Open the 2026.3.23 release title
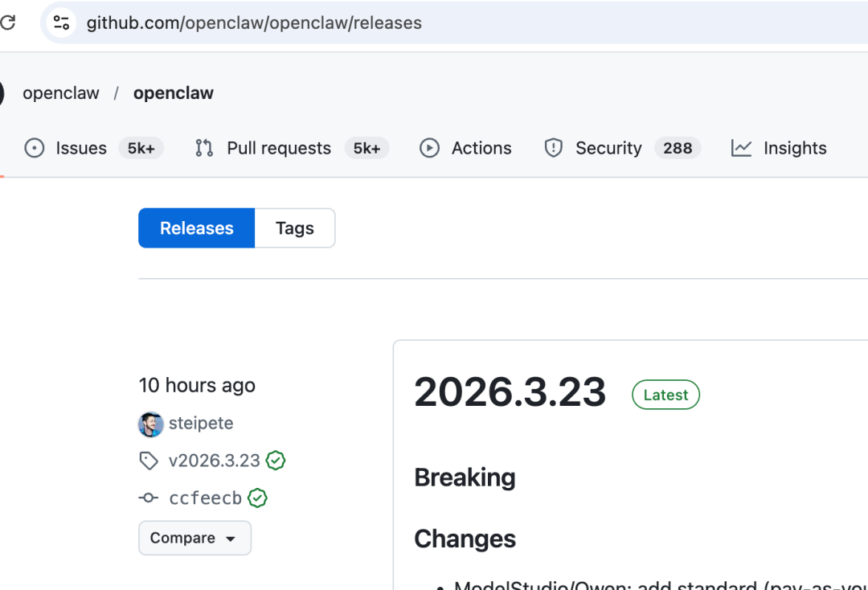Screen dimensions: 868x590 (510, 392)
